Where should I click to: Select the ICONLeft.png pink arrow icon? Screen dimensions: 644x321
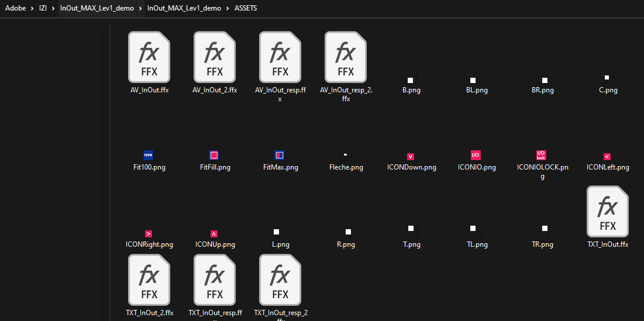(x=607, y=156)
